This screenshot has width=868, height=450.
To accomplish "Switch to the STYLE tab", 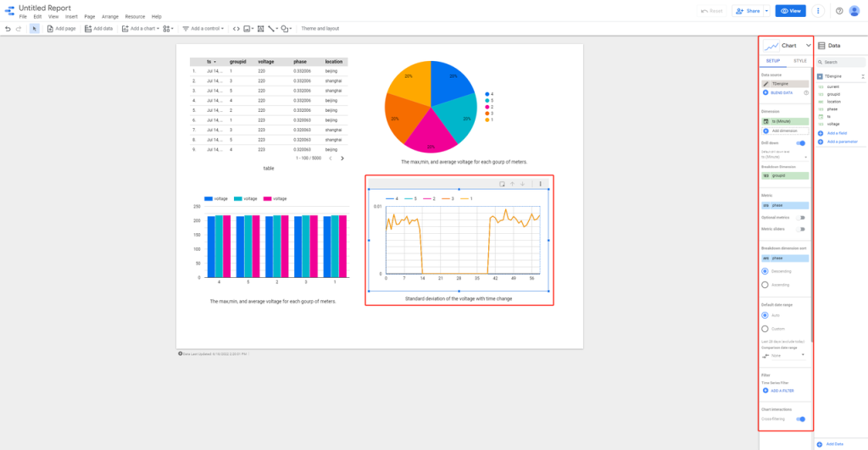I will point(799,61).
